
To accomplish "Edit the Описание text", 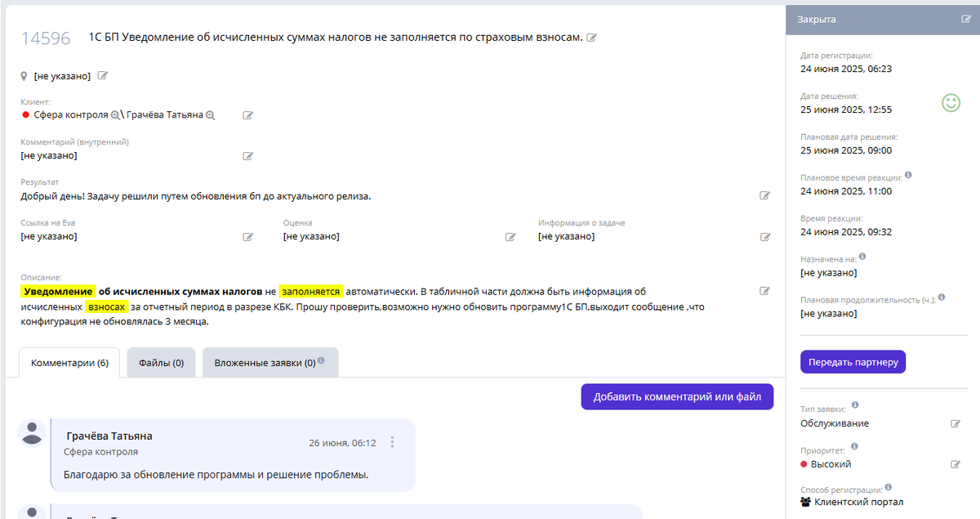I will 765,291.
